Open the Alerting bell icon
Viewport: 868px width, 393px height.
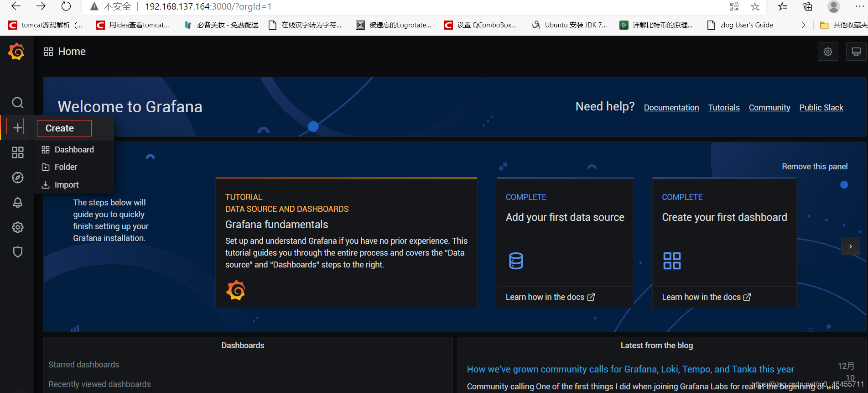(x=17, y=202)
